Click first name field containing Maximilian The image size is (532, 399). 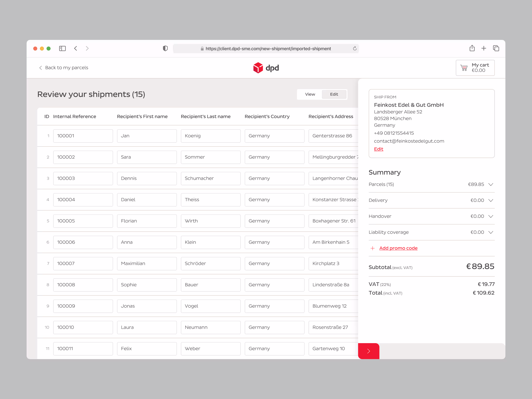147,264
